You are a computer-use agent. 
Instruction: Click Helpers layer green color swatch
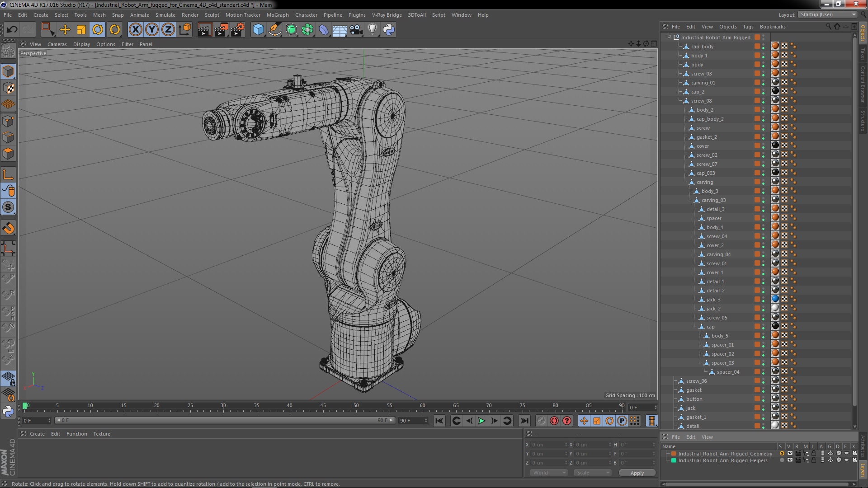pyautogui.click(x=674, y=460)
